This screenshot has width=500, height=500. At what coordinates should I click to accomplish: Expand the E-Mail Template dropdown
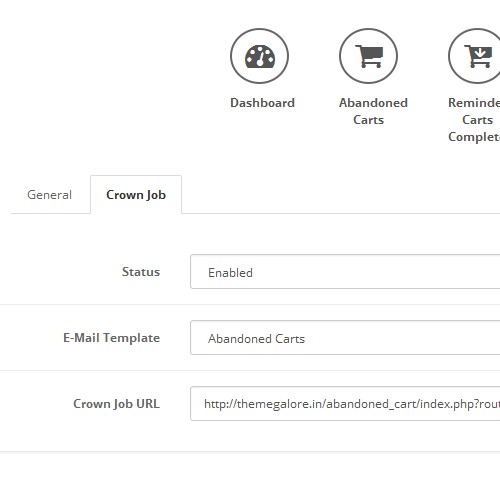[345, 338]
